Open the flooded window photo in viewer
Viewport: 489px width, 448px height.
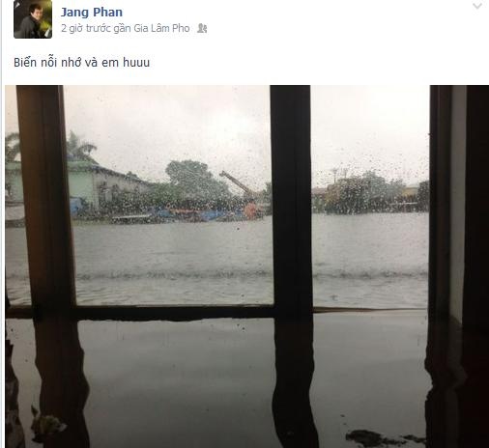(x=246, y=266)
